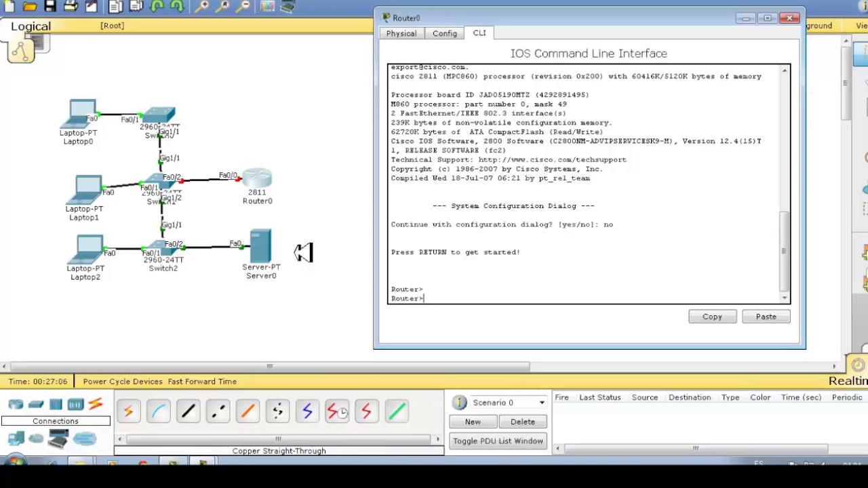868x488 pixels.
Task: Click the New file icon in toolbar
Action: click(x=9, y=6)
